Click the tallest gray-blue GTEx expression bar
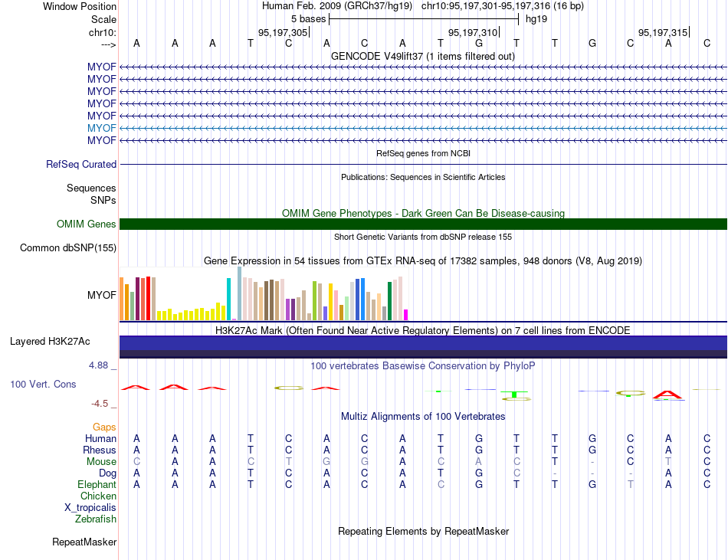Viewport: 728px width, 560px height. [x=240, y=293]
